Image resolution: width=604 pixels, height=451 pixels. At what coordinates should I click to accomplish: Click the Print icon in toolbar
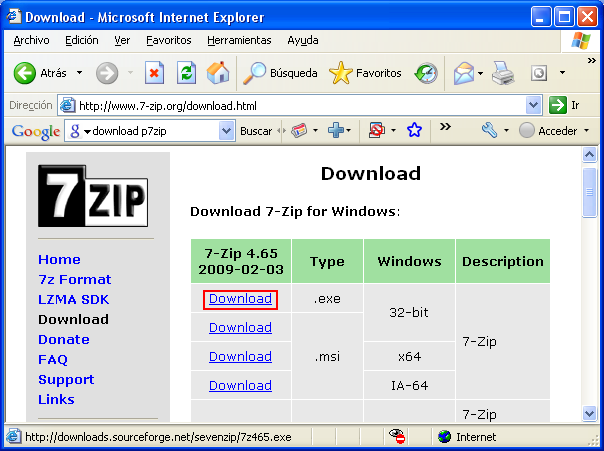[503, 73]
